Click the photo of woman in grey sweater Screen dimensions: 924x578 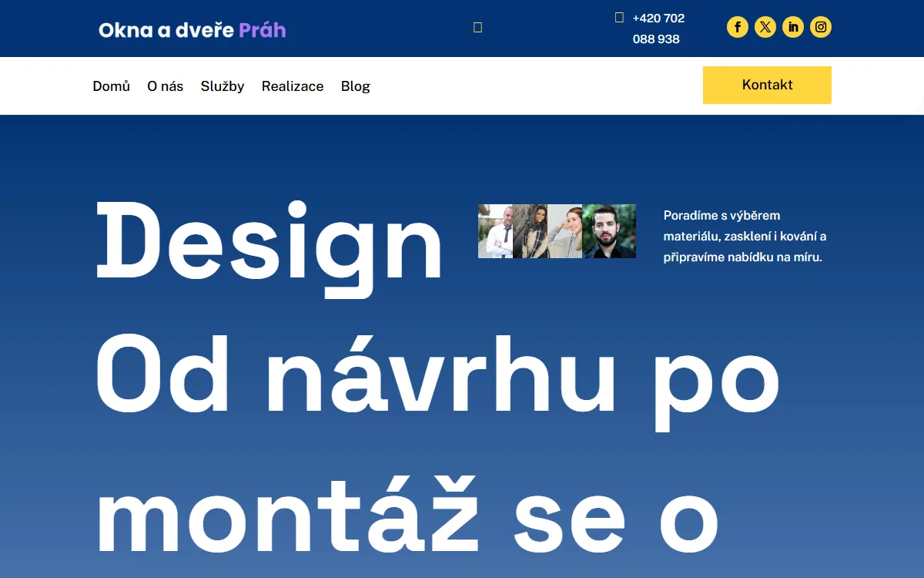(x=564, y=231)
